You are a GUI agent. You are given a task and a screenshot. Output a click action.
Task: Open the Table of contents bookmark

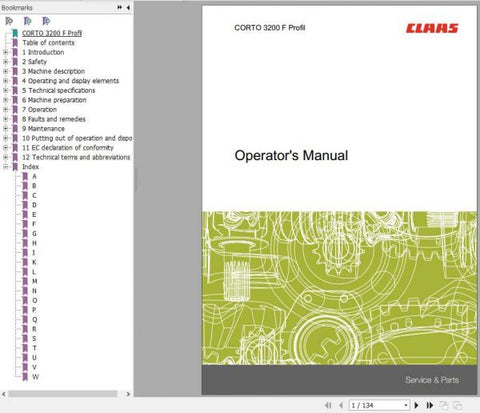48,43
